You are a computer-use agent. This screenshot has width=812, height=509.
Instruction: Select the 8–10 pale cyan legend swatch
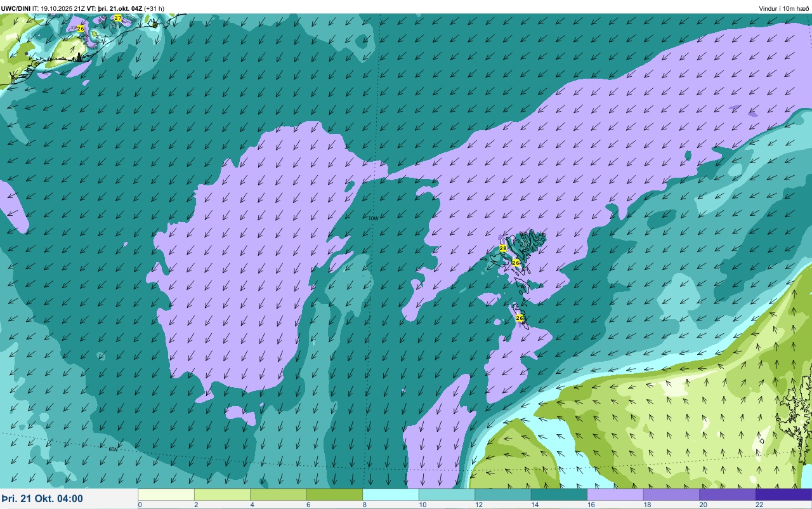click(x=391, y=494)
